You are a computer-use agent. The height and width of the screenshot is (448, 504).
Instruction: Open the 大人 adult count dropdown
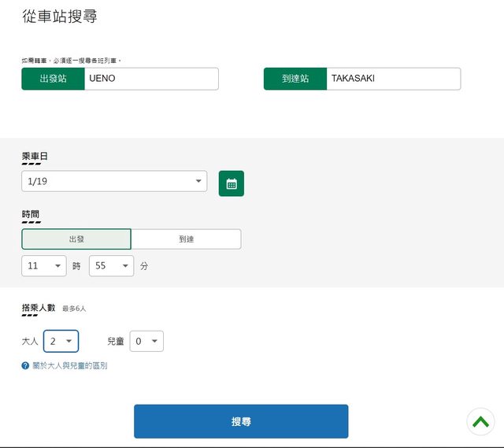coord(61,341)
